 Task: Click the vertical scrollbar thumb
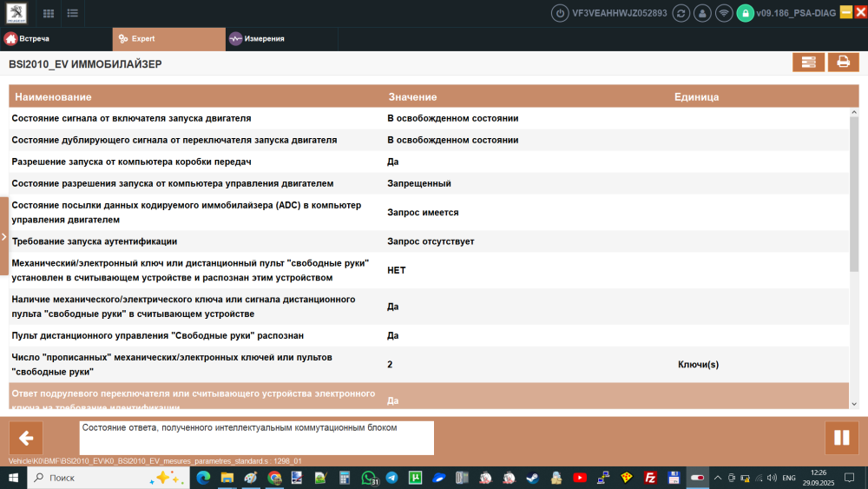(x=853, y=194)
